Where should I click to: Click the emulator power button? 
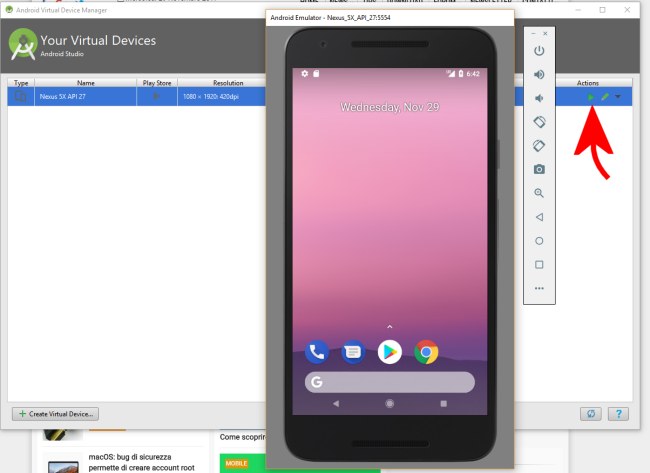539,51
